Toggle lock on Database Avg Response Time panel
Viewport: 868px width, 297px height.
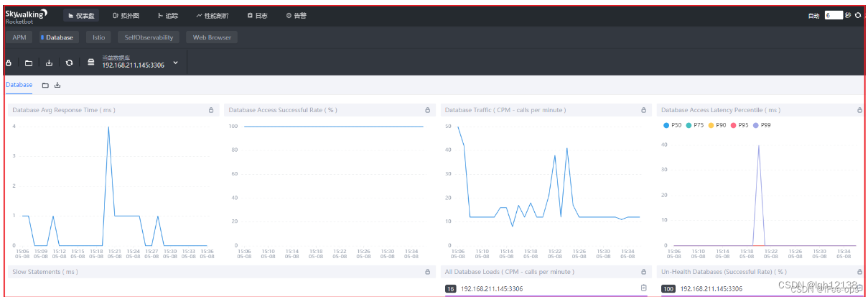point(211,110)
